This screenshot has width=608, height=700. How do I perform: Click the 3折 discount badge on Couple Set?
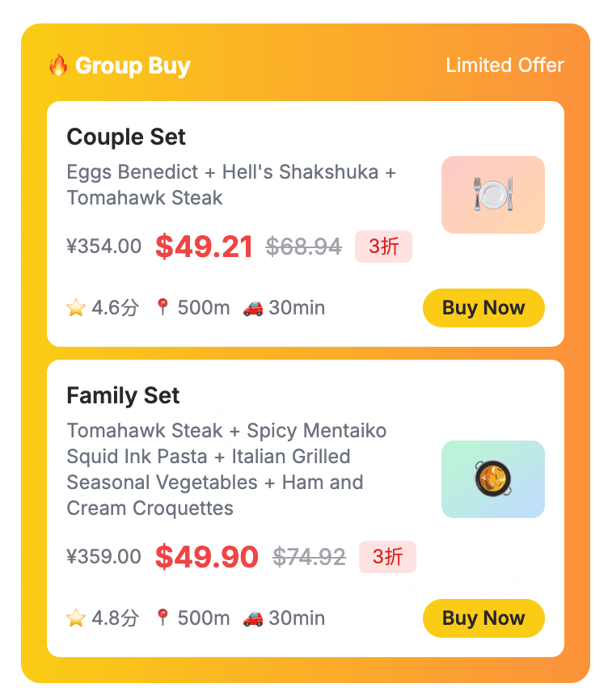[383, 247]
